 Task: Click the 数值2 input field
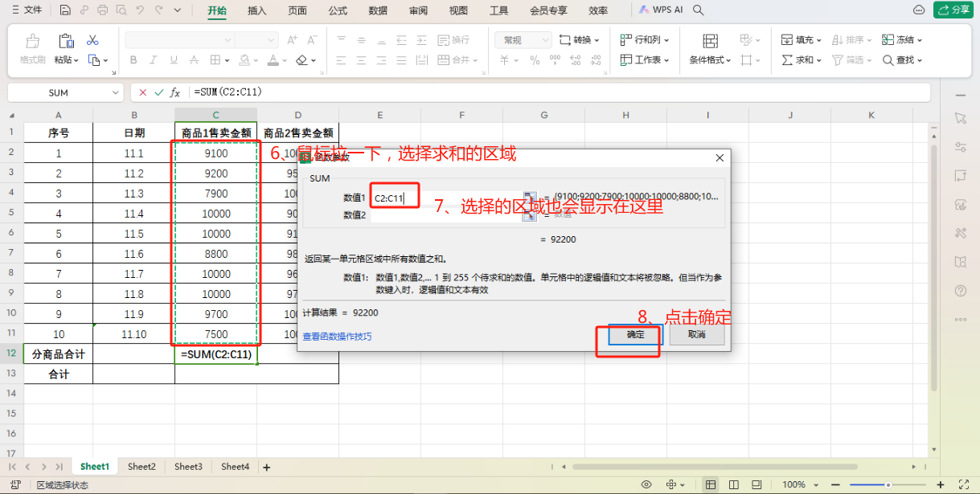[x=446, y=214]
